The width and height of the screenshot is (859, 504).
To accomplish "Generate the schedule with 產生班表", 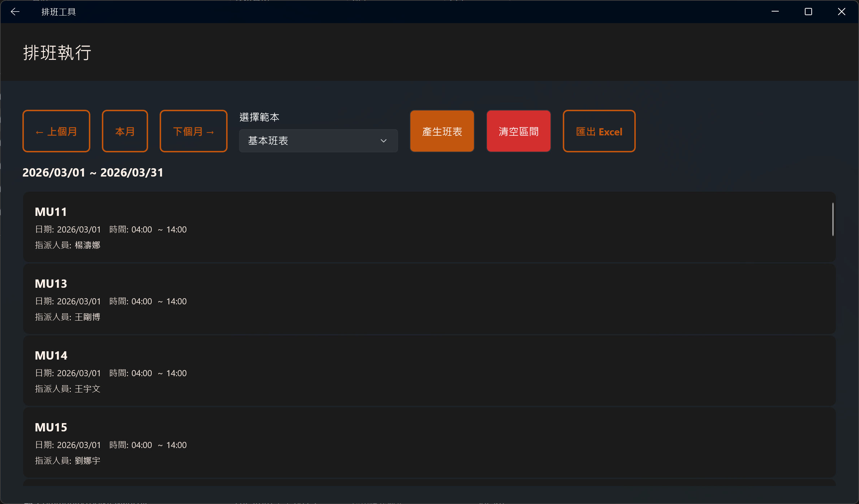I will [442, 131].
